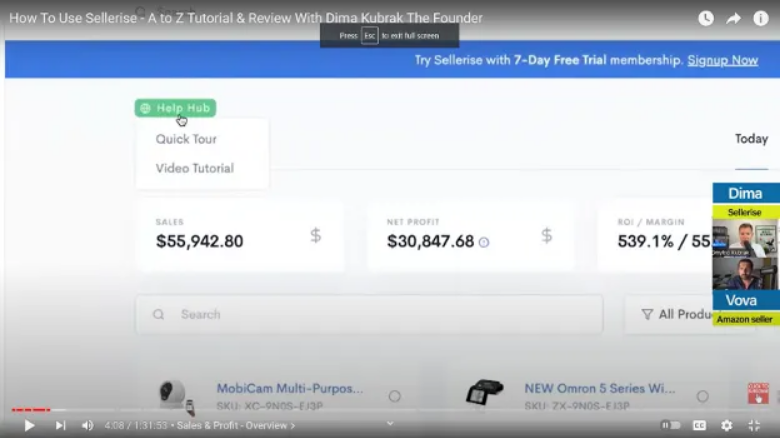
Task: Click the Dima webcam thumbnail
Action: 745,238
